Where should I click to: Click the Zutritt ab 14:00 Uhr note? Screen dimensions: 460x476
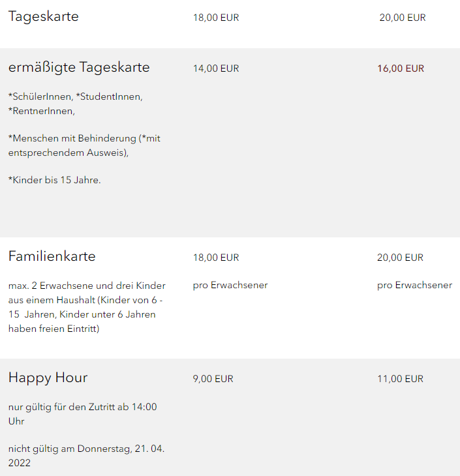click(x=82, y=414)
